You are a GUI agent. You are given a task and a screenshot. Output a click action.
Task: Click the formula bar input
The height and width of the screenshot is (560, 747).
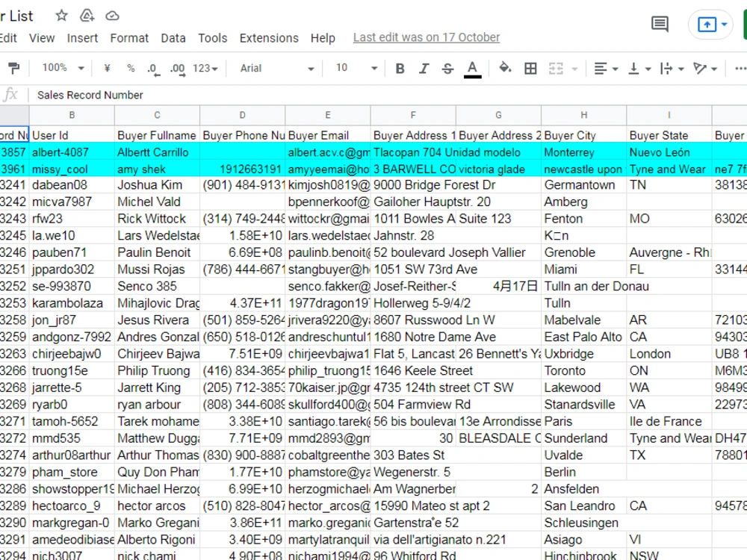(386, 96)
